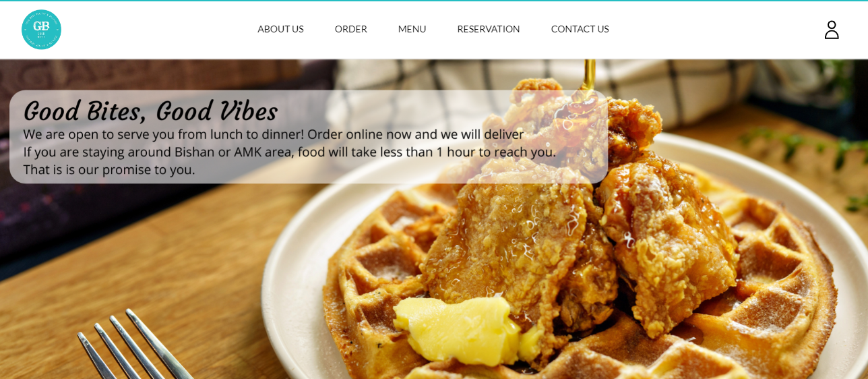The width and height of the screenshot is (868, 379).
Task: Open the RESERVATION page
Action: (489, 29)
